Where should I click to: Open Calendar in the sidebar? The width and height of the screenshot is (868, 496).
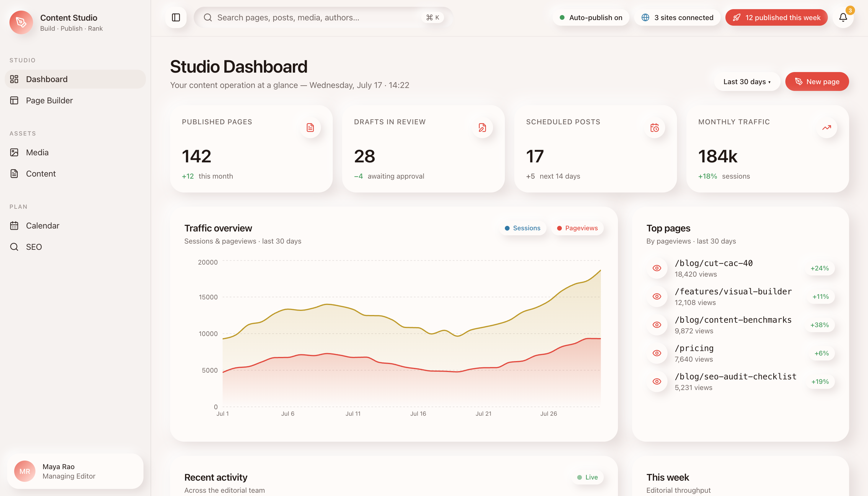75,226
